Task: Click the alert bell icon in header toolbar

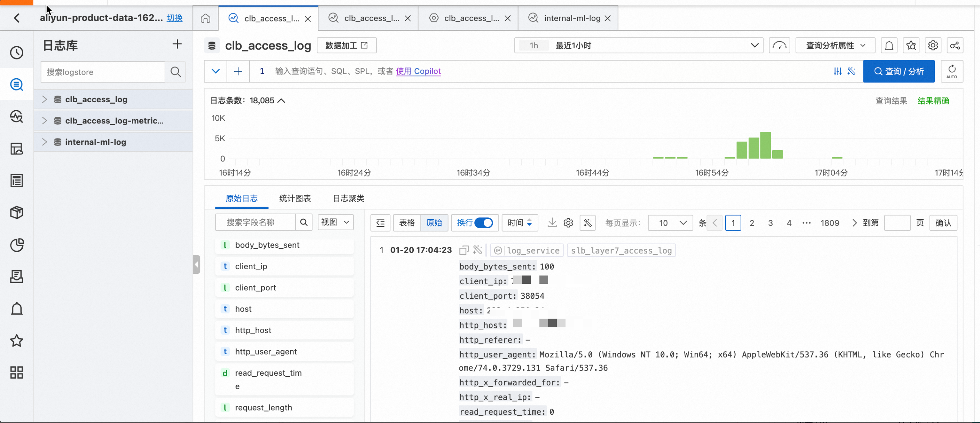Action: [x=889, y=46]
